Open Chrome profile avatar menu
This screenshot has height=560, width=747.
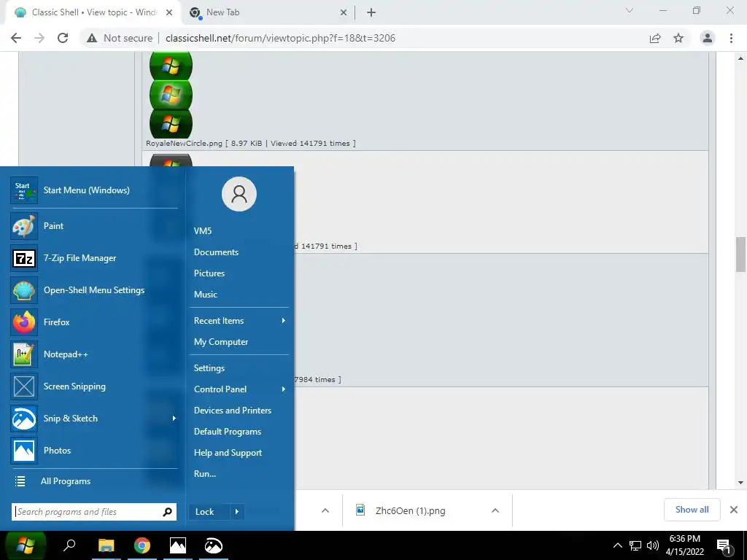click(x=708, y=38)
